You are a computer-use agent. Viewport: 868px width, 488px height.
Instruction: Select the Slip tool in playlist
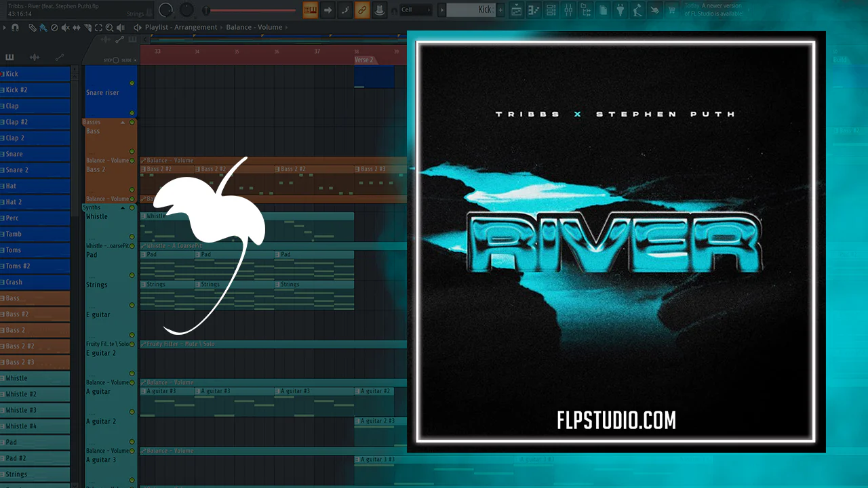76,28
